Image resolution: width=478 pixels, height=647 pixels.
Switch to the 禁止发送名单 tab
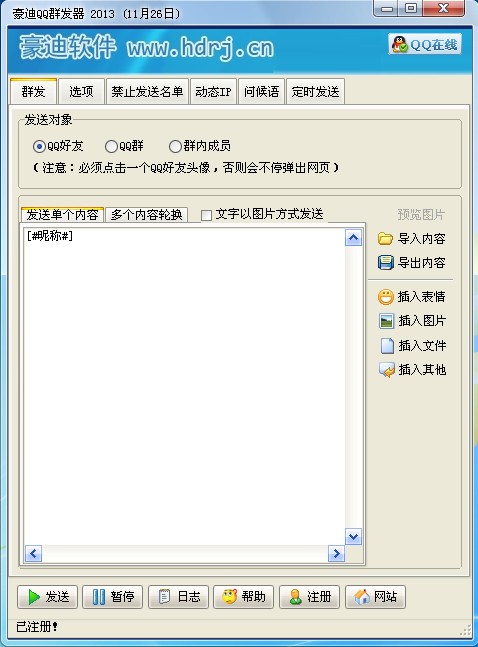coord(147,91)
